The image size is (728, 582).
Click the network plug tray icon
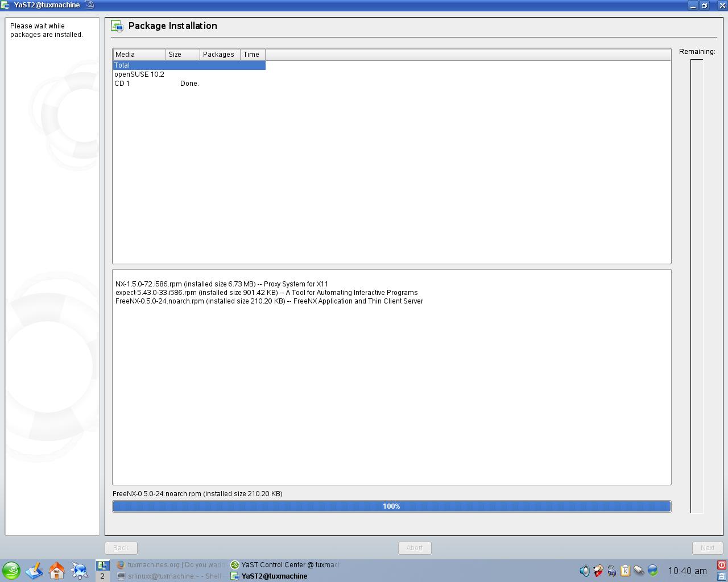(x=639, y=571)
